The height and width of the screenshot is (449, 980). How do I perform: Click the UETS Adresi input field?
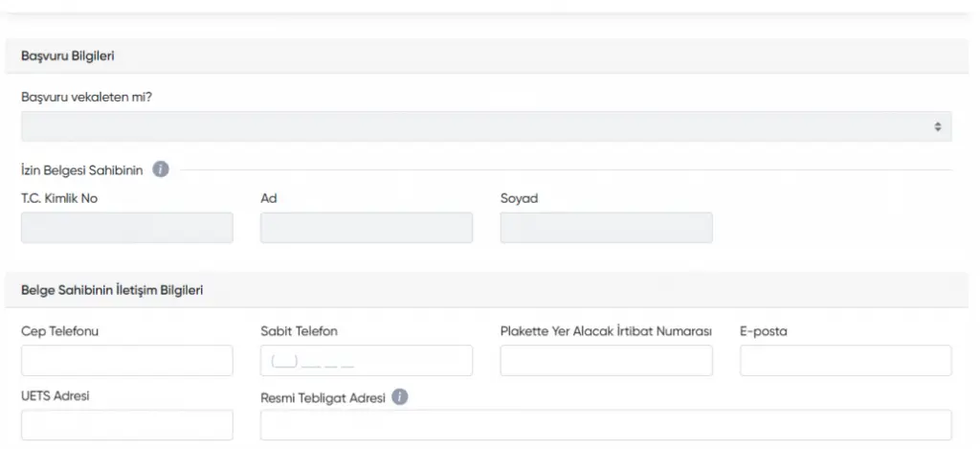pyautogui.click(x=126, y=425)
